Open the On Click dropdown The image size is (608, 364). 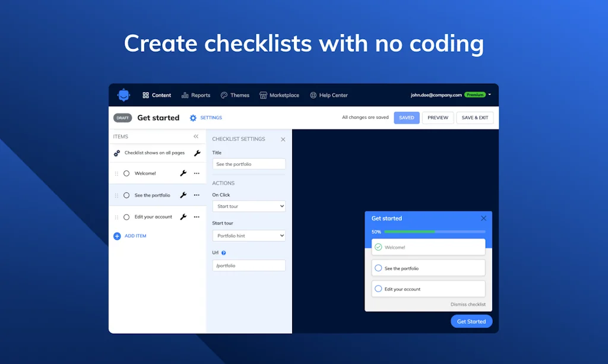pyautogui.click(x=249, y=207)
